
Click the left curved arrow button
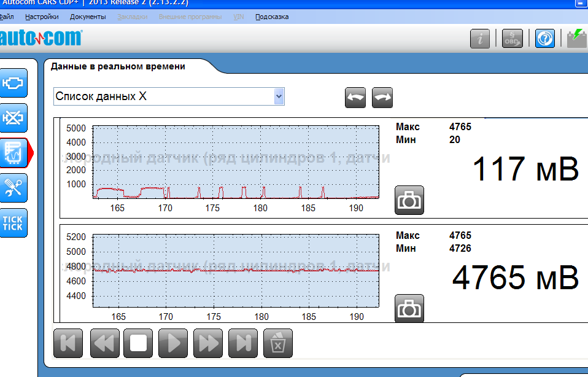355,98
